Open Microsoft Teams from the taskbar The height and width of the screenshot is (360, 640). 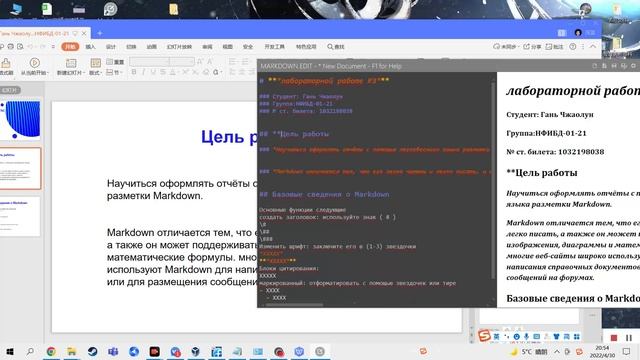pyautogui.click(x=113, y=351)
